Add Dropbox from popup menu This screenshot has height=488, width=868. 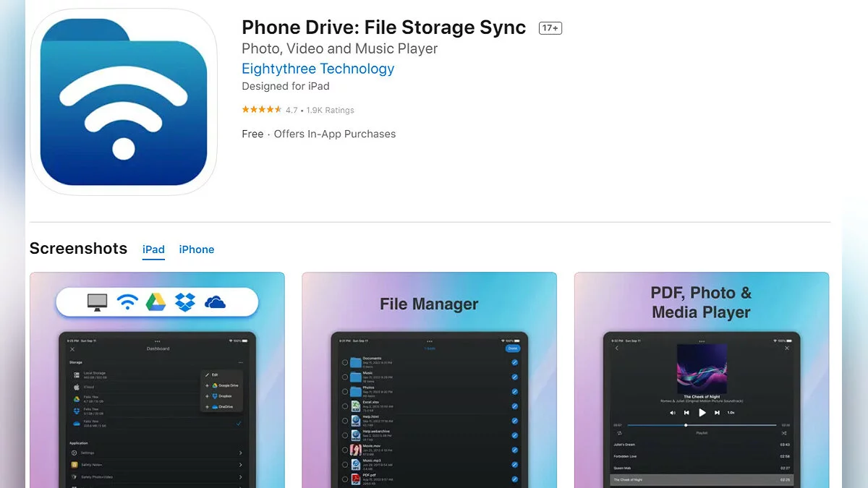pos(221,396)
